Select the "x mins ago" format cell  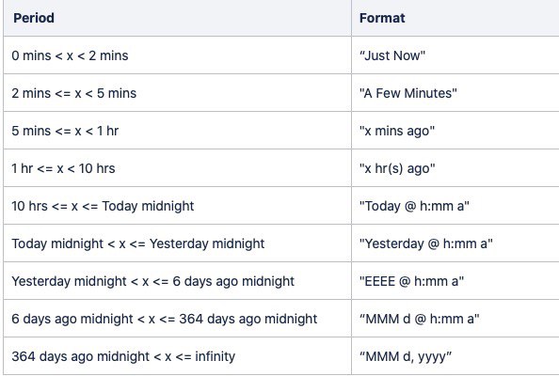455,131
